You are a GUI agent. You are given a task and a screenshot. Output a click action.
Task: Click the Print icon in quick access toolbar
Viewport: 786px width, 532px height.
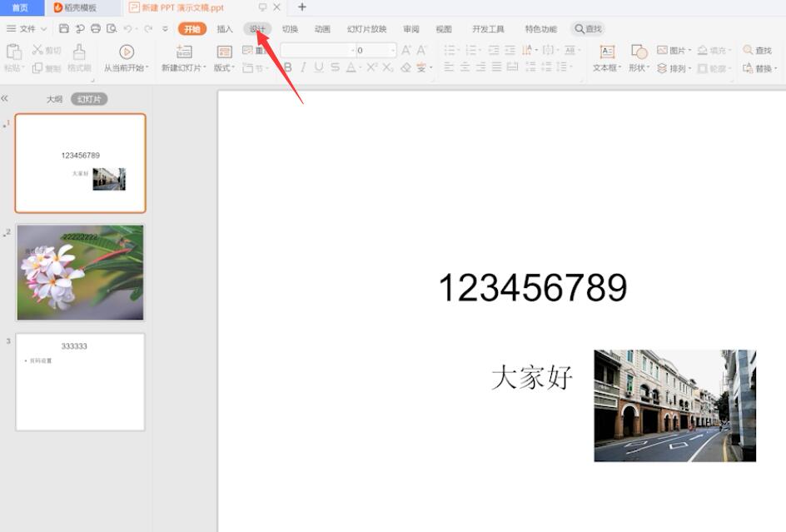[x=96, y=28]
